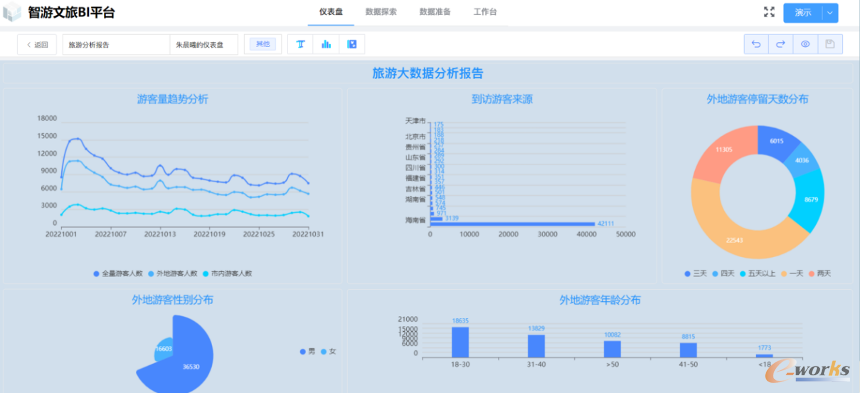Click the 演示 presentation button
The image size is (860, 393).
coord(803,13)
